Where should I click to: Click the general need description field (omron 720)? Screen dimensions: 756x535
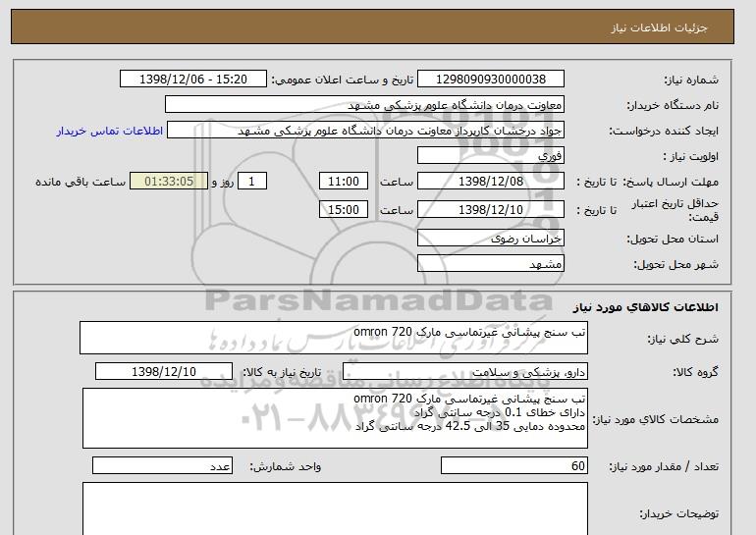pyautogui.click(x=334, y=338)
